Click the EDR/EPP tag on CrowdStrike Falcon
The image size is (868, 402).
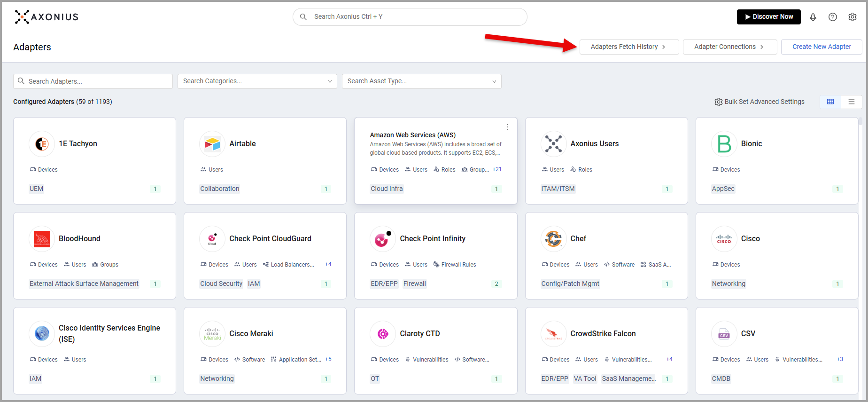555,378
